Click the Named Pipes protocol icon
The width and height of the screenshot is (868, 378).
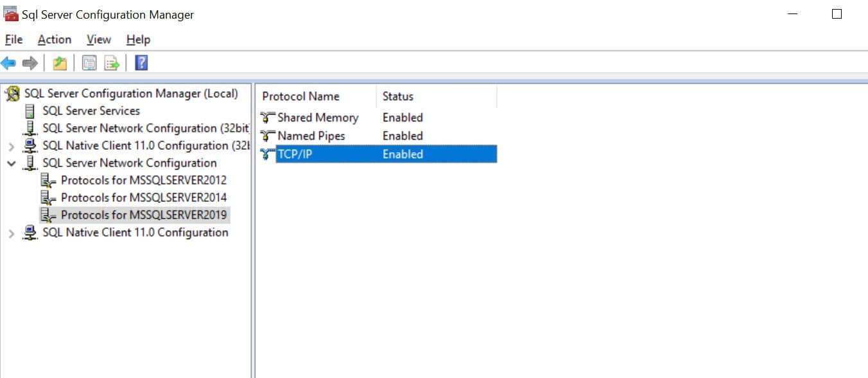(x=268, y=136)
